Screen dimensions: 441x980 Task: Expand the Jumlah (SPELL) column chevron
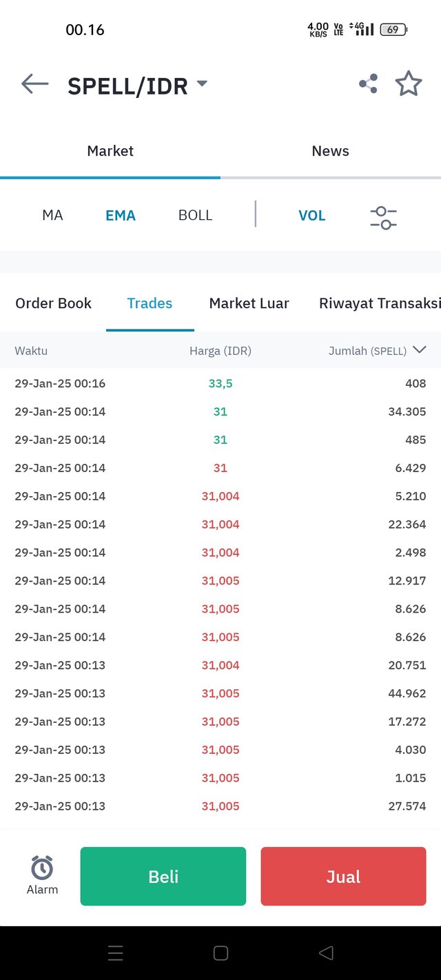(x=419, y=350)
